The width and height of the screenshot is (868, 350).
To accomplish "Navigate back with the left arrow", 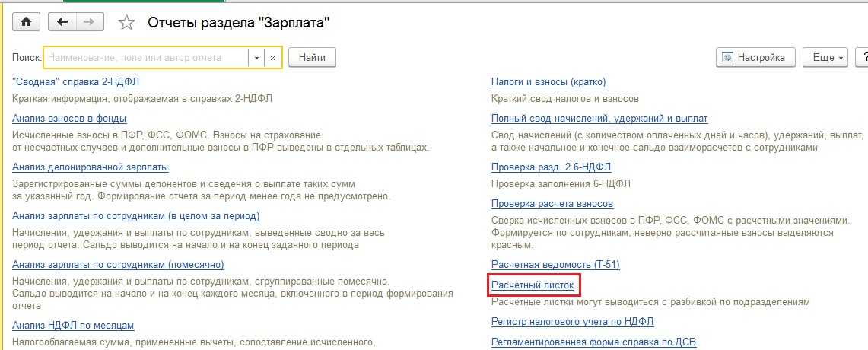I will click(x=62, y=23).
